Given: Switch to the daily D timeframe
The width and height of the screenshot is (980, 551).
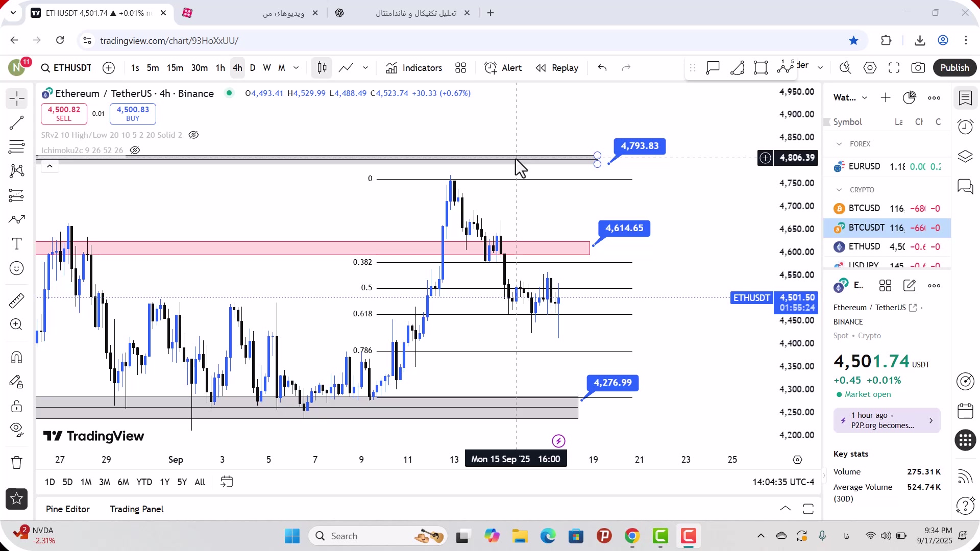Looking at the screenshot, I should click(x=253, y=68).
